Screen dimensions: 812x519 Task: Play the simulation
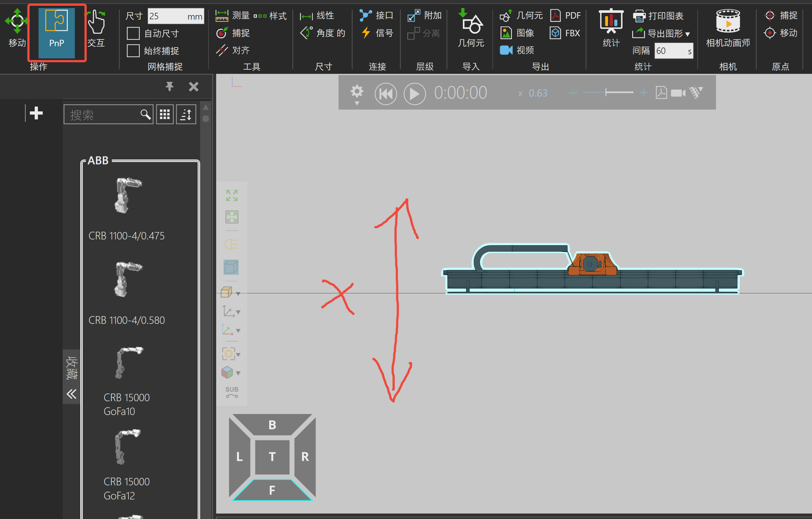[414, 94]
